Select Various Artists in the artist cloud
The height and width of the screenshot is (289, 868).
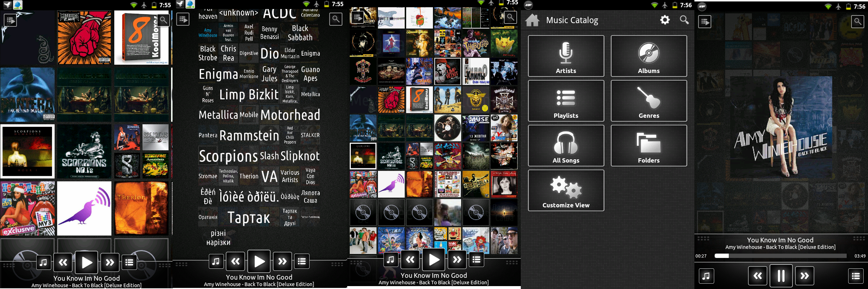(290, 176)
